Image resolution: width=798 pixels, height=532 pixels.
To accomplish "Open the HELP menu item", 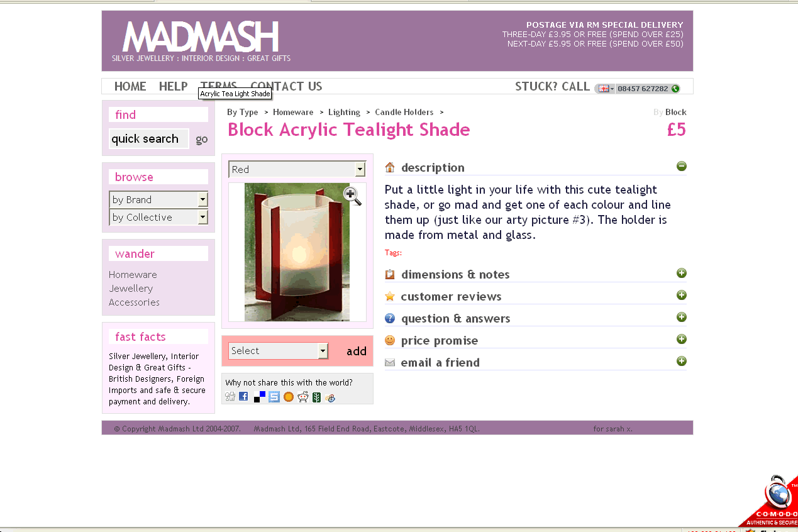I will [173, 87].
